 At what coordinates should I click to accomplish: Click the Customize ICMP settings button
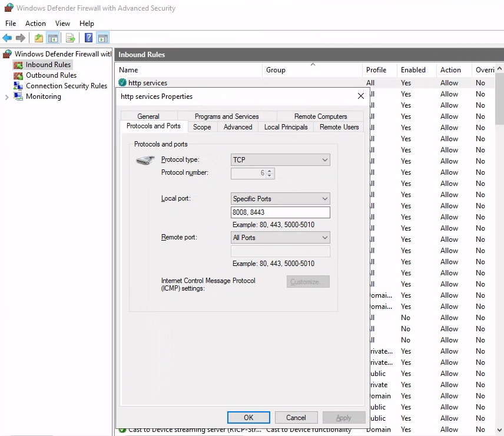308,281
